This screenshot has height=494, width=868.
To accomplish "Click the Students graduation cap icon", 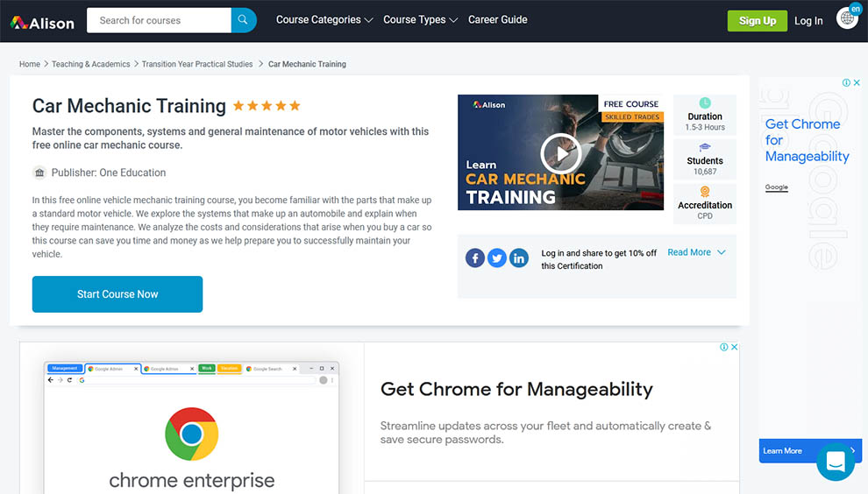I will (705, 147).
